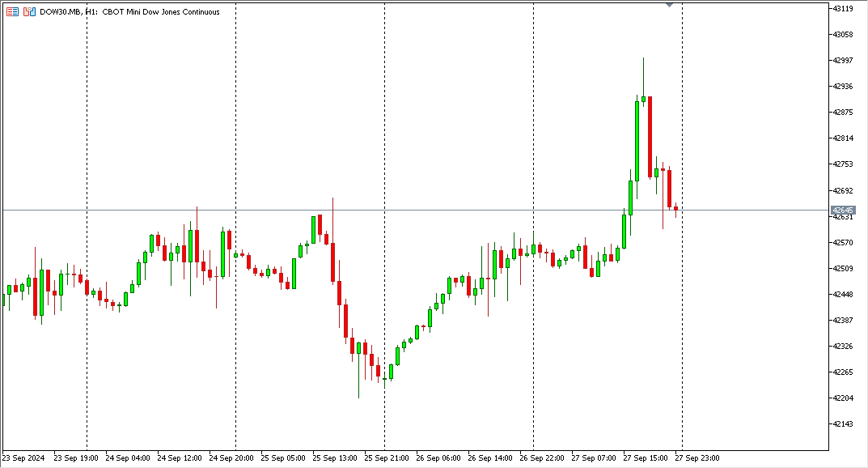The image size is (868, 468).
Task: Click the 23 Sep 19:00 time label
Action: (x=76, y=458)
